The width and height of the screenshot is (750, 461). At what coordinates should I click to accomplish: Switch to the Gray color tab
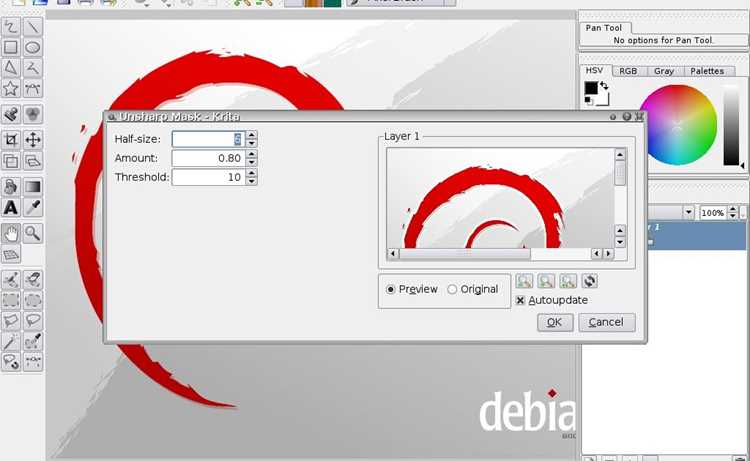tap(664, 71)
